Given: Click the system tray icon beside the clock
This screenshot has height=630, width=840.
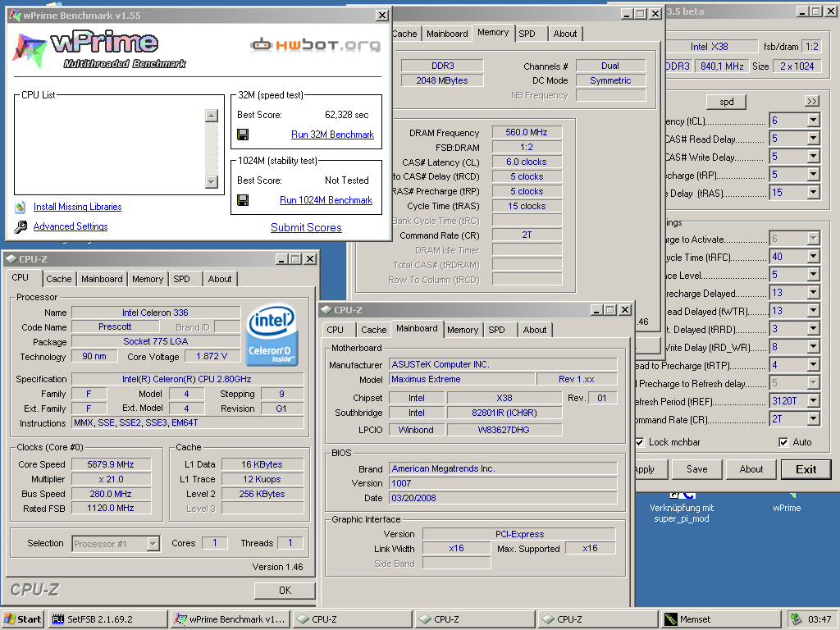Looking at the screenshot, I should (x=796, y=619).
